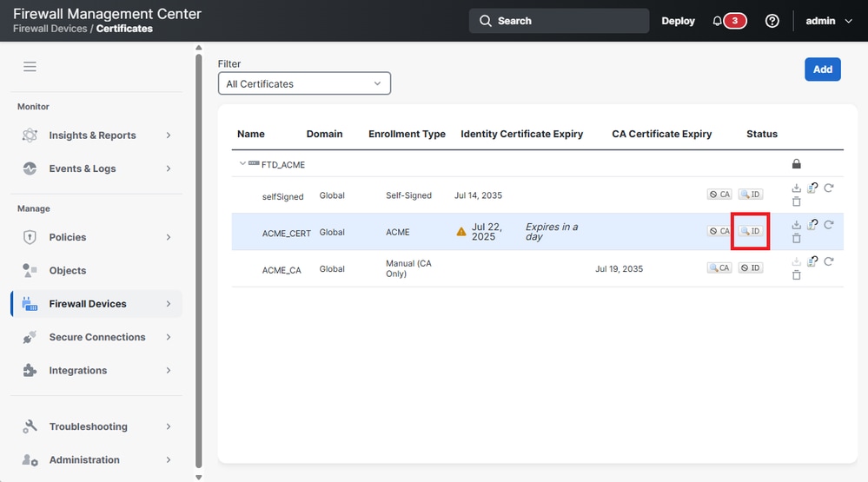Delete the ACME_CERT certificate

(x=797, y=239)
